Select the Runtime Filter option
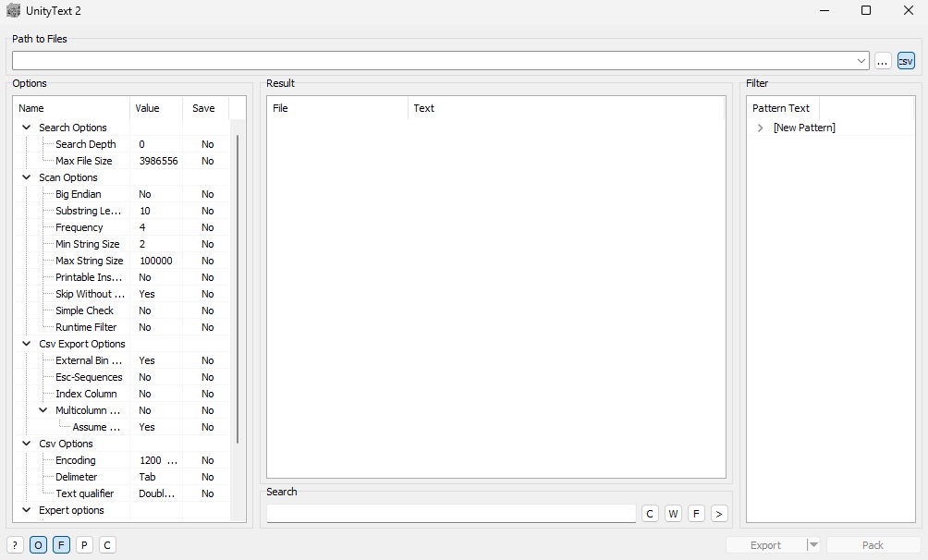 86,327
